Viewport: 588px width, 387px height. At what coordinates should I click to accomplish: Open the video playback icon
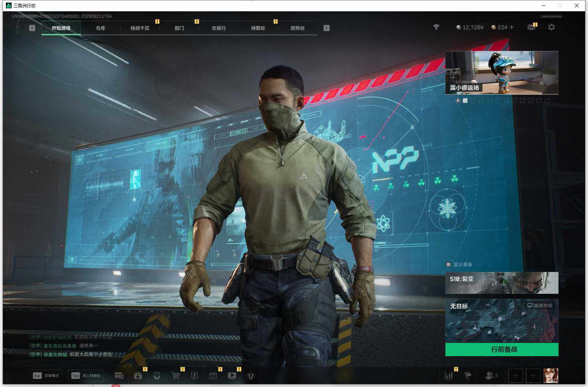(232, 376)
